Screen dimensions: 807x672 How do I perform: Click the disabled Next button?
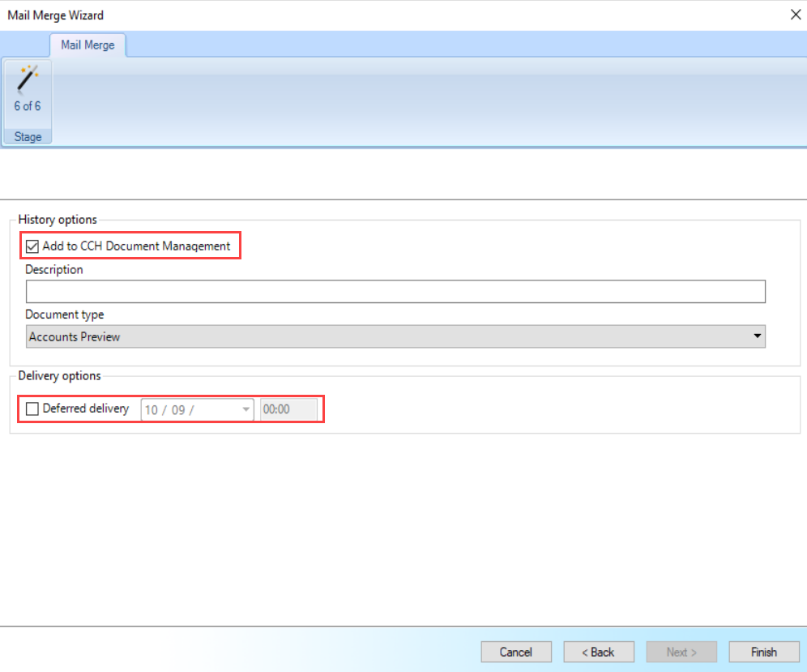681,652
